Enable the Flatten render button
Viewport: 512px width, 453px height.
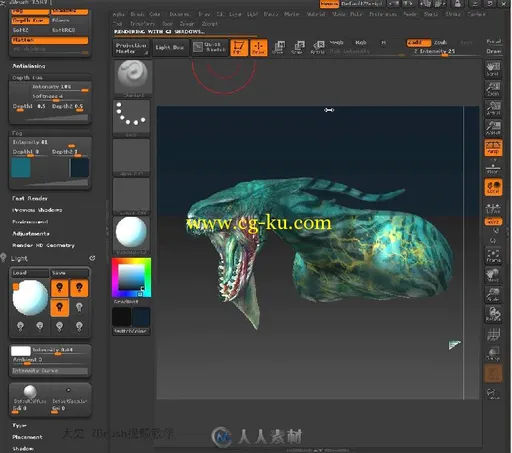pos(50,40)
